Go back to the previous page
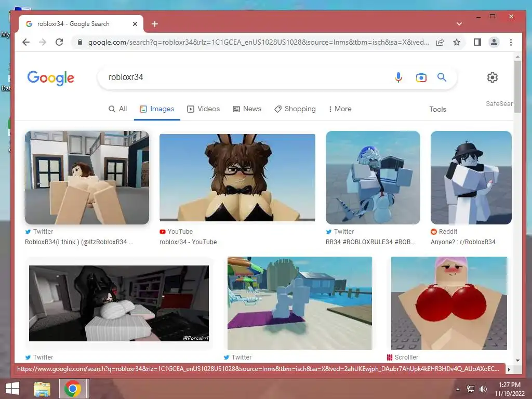Screen dimensions: 532x399 (26, 42)
